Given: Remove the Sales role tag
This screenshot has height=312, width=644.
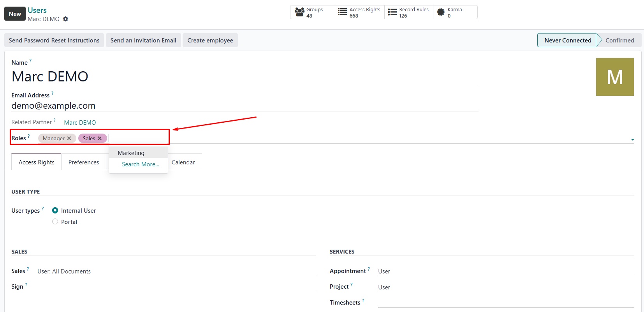Looking at the screenshot, I should pyautogui.click(x=100, y=138).
